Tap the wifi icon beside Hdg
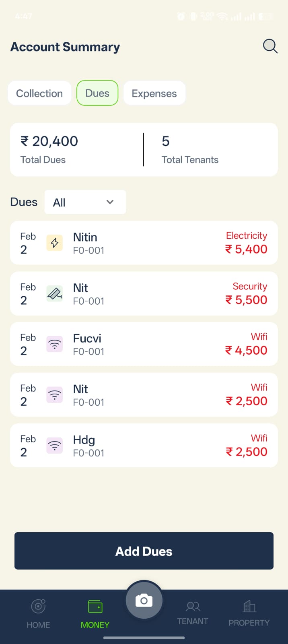 55,445
